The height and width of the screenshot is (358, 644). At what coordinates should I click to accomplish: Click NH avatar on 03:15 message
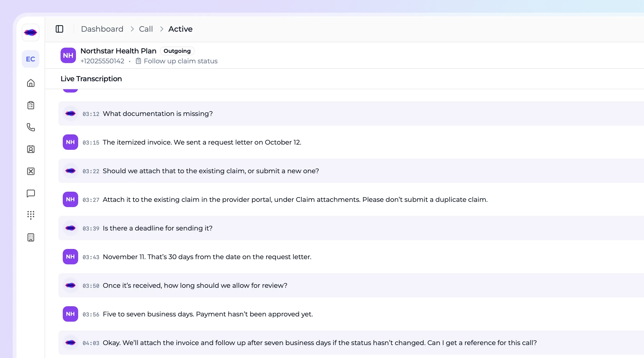click(70, 142)
